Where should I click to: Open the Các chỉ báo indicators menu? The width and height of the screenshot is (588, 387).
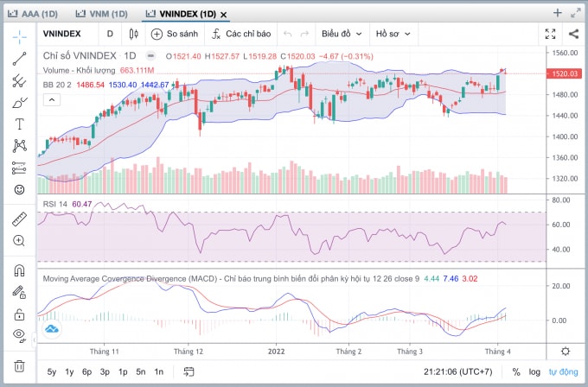(241, 34)
